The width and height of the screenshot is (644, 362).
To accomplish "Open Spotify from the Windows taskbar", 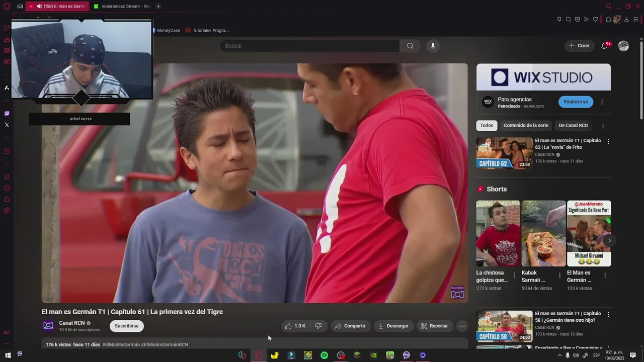I will (324, 355).
